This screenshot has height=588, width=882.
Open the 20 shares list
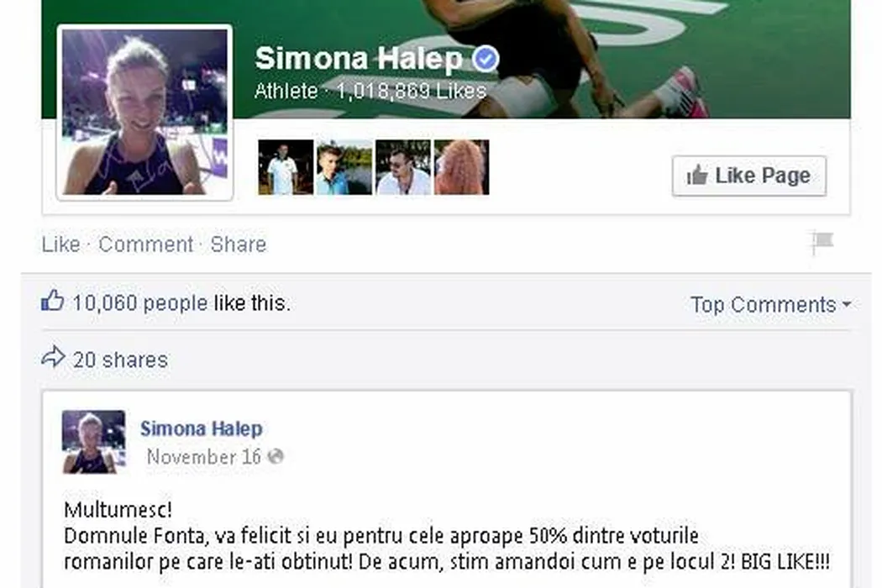120,360
